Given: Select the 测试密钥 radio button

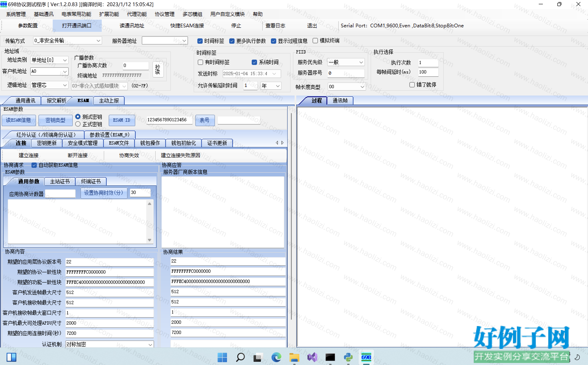Looking at the screenshot, I should (78, 117).
